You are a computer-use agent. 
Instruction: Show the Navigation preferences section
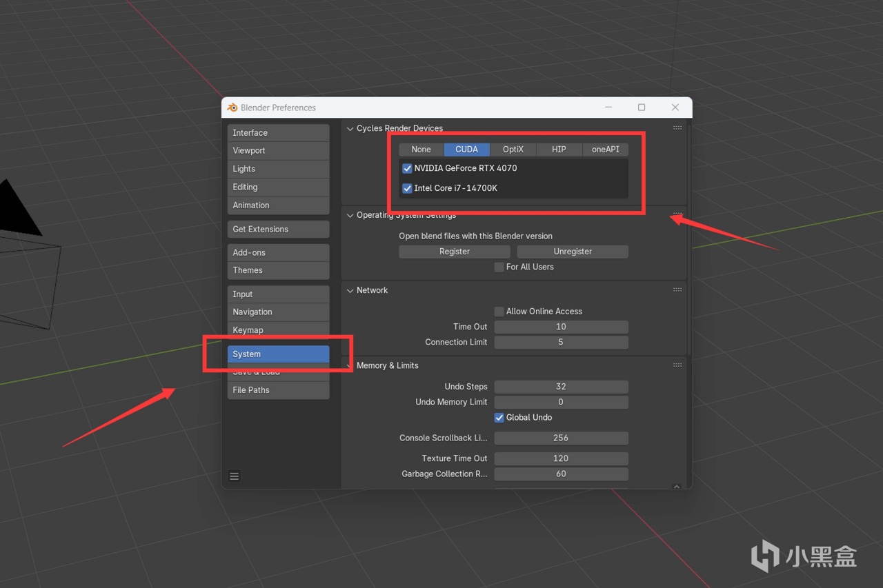[279, 312]
